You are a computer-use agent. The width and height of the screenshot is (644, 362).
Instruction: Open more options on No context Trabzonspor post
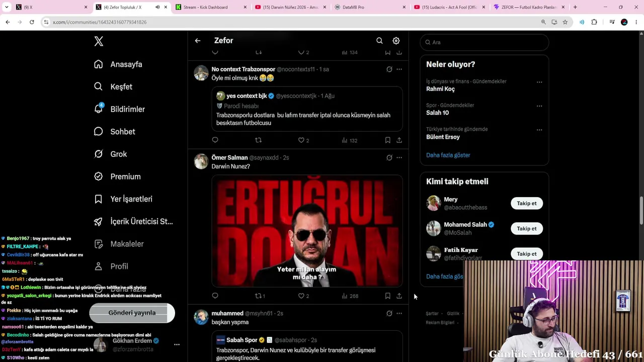pyautogui.click(x=399, y=69)
